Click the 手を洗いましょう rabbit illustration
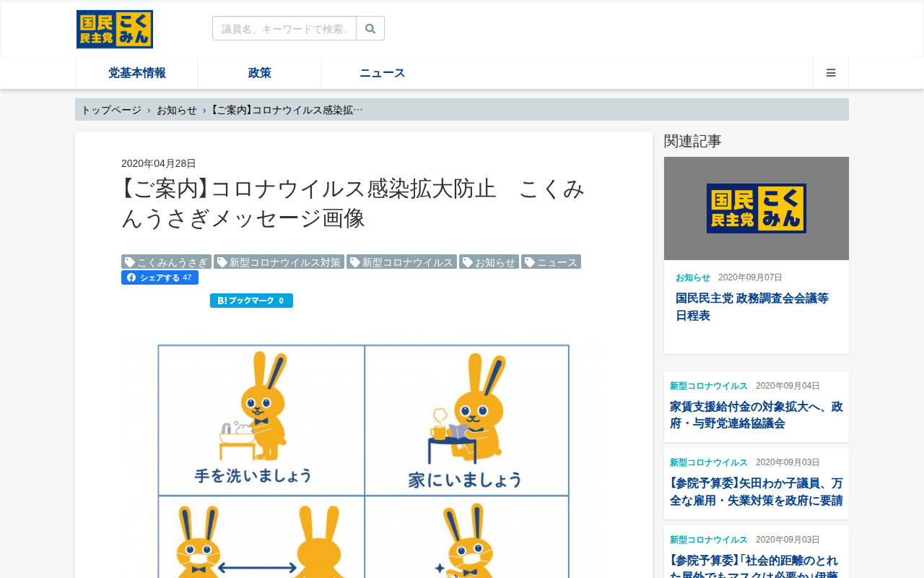Image resolution: width=924 pixels, height=578 pixels. [x=261, y=420]
